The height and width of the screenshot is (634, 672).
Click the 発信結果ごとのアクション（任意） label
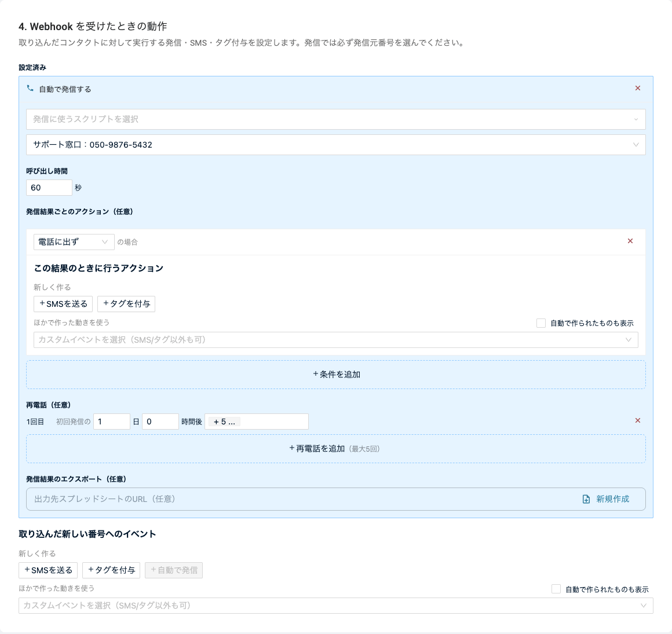(x=79, y=211)
